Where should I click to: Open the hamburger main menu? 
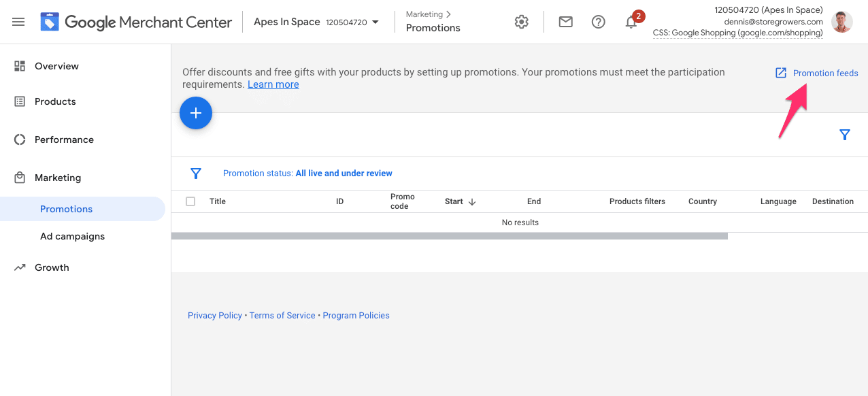pyautogui.click(x=18, y=22)
